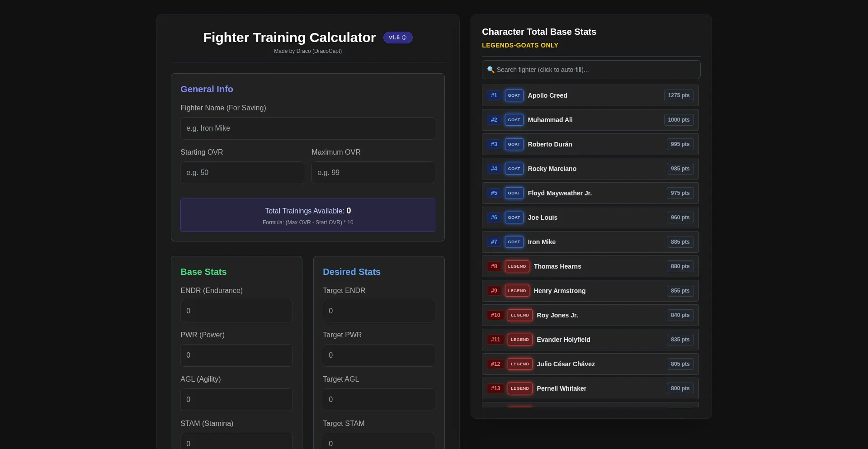Click the 975 pts label

tap(680, 193)
